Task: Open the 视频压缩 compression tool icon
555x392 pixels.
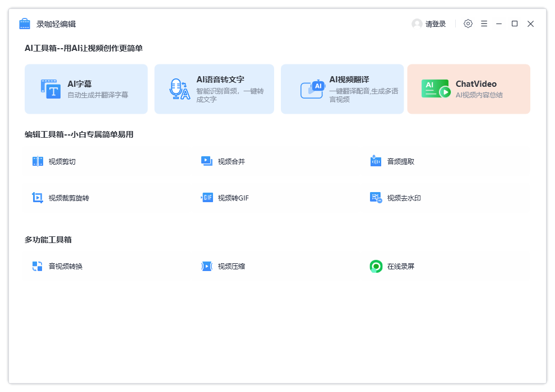Action: coord(207,266)
